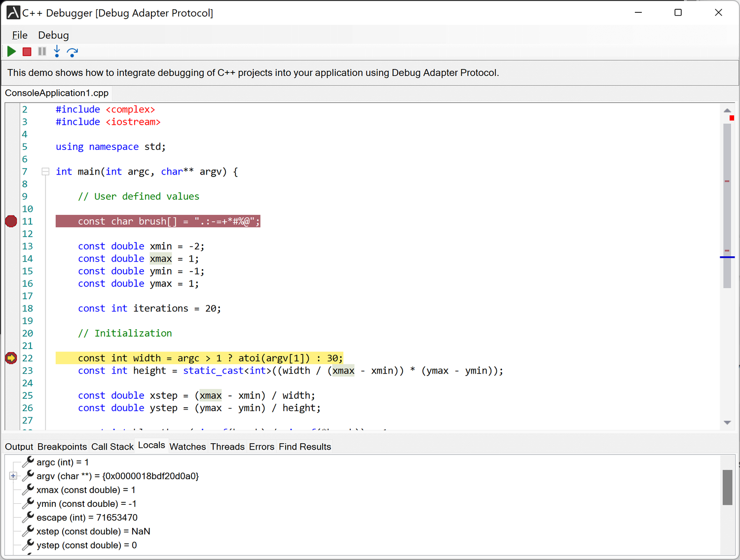Click the C++ Debugger logo in title bar
This screenshot has width=740, height=560.
point(13,12)
